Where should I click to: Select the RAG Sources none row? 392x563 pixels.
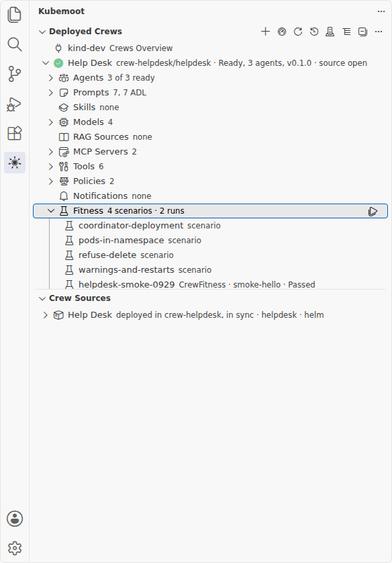210,137
